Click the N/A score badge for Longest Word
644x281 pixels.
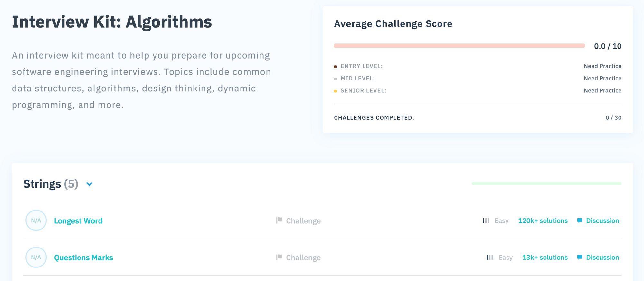(36, 220)
